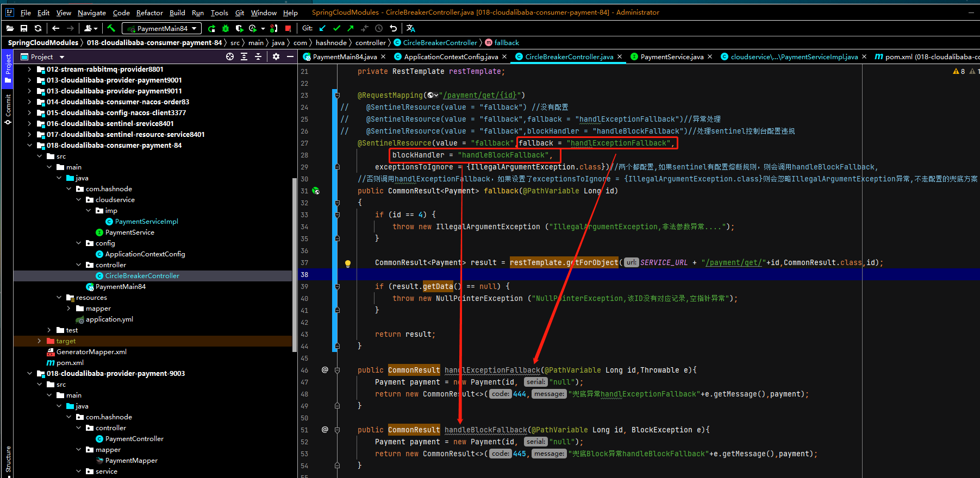Rollback changes with the undo arrow icon
This screenshot has height=478, width=980.
(x=394, y=28)
